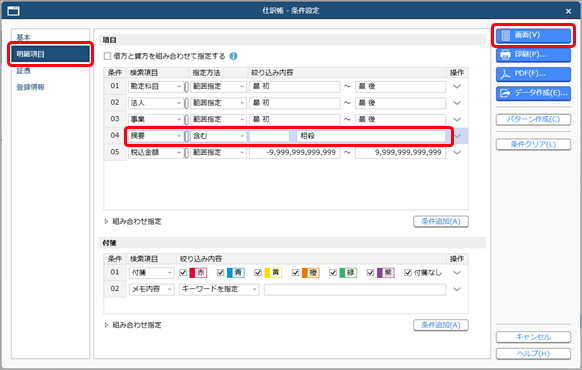582x370 pixels.
Task: Click the window icon in the title bar
Action: [14, 11]
